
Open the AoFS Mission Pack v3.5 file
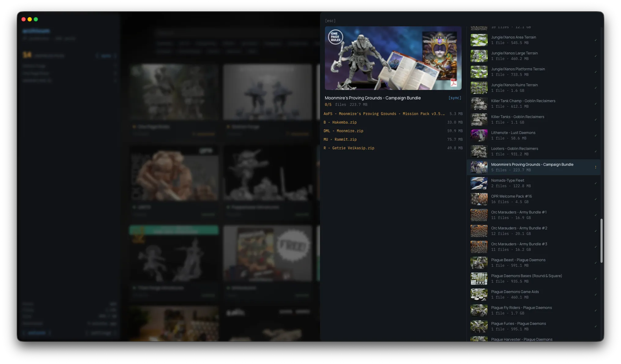pos(384,114)
